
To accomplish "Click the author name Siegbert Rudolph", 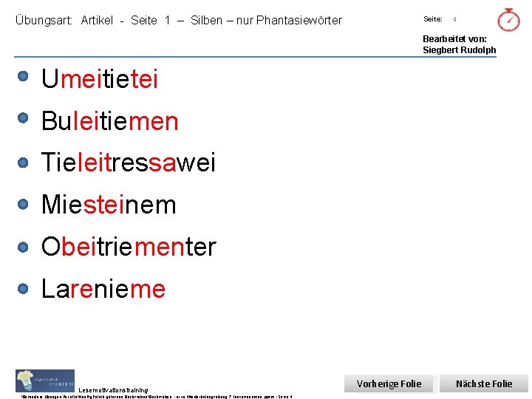I will point(459,50).
